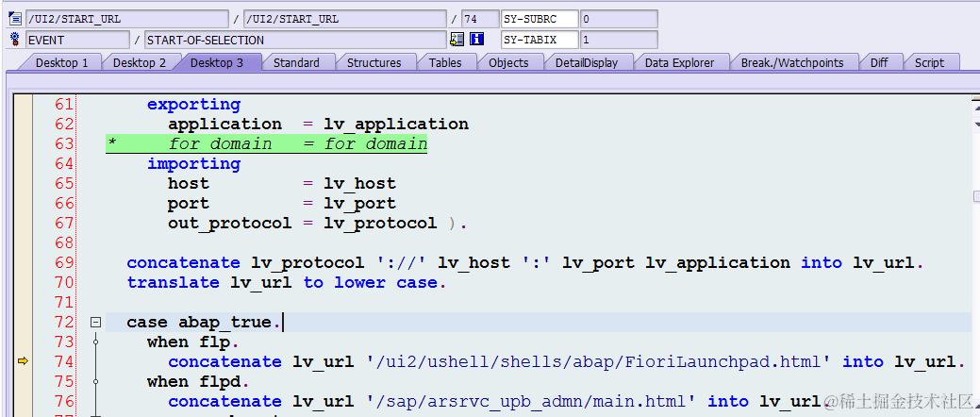Open the Structures tab

click(374, 62)
